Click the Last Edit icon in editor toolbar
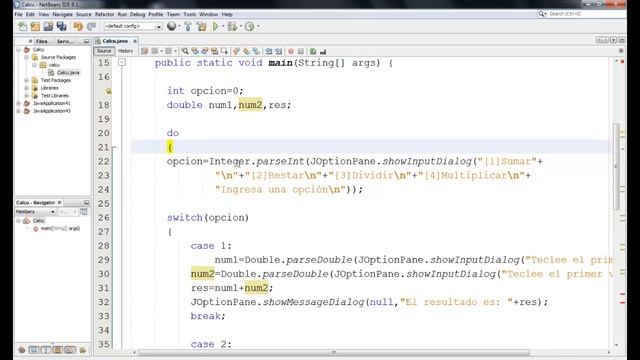640x360 pixels. point(144,51)
